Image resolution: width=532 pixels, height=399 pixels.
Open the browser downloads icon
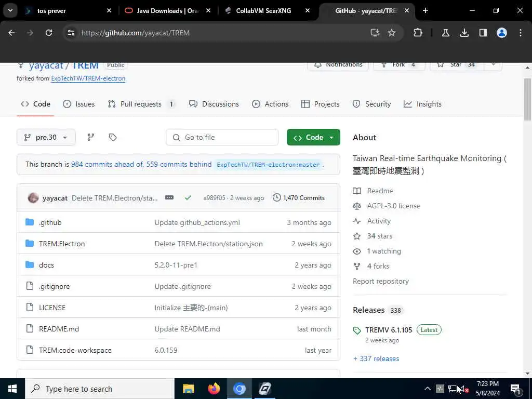tap(464, 33)
